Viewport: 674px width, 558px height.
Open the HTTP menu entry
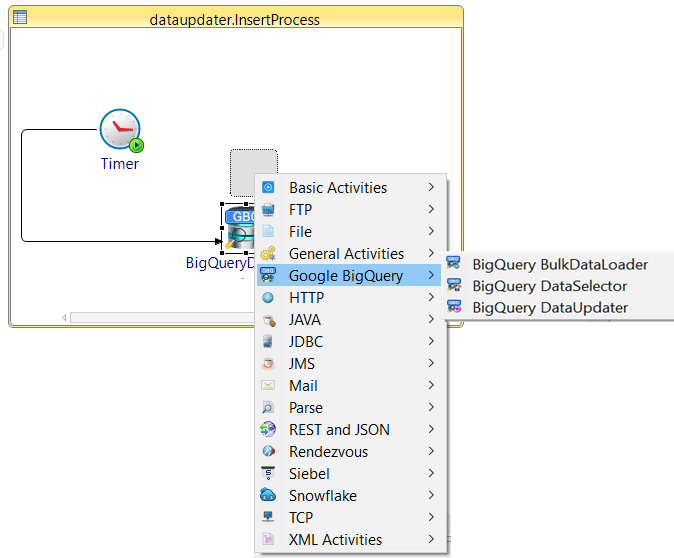(306, 298)
